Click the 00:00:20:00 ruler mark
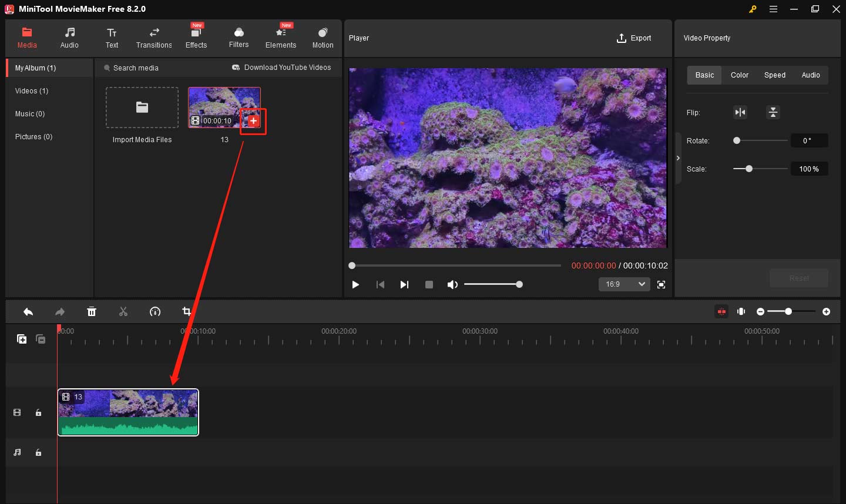The height and width of the screenshot is (504, 846). (x=339, y=331)
